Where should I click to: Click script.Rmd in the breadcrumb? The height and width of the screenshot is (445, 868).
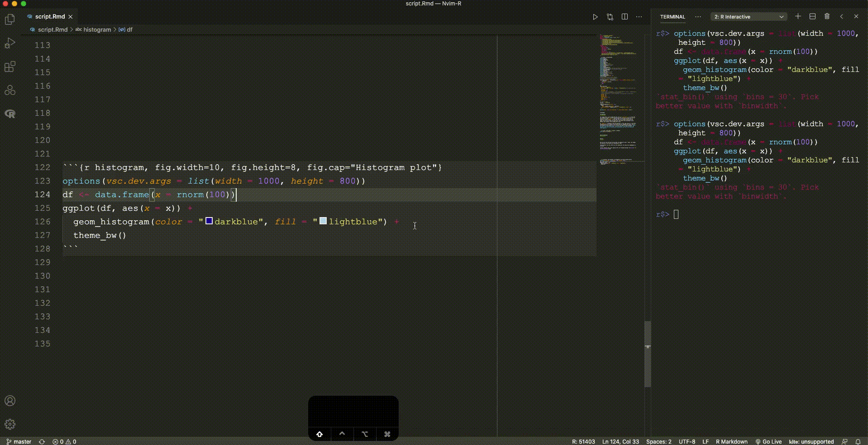[52, 29]
